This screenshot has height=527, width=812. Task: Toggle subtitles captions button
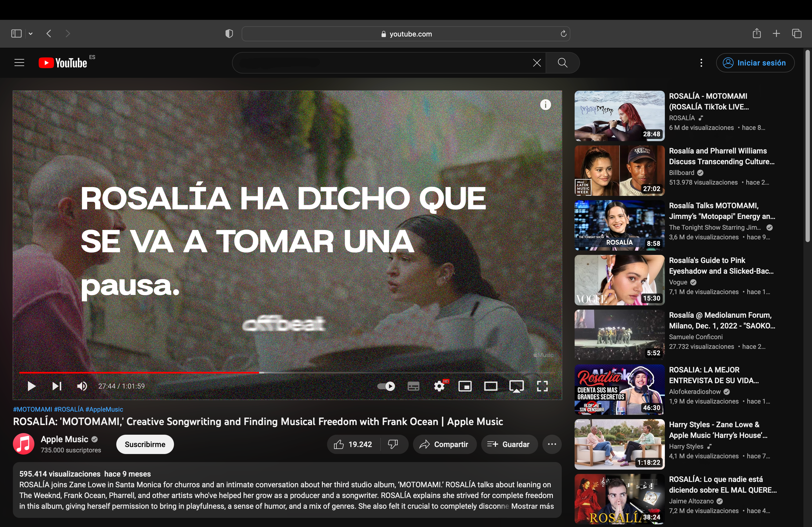click(x=413, y=386)
